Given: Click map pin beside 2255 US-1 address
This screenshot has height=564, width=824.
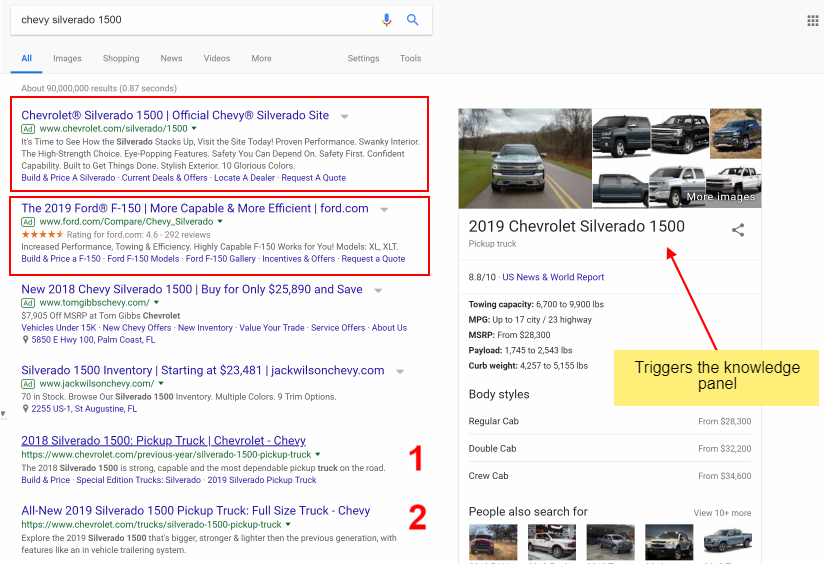Looking at the screenshot, I should [x=25, y=409].
